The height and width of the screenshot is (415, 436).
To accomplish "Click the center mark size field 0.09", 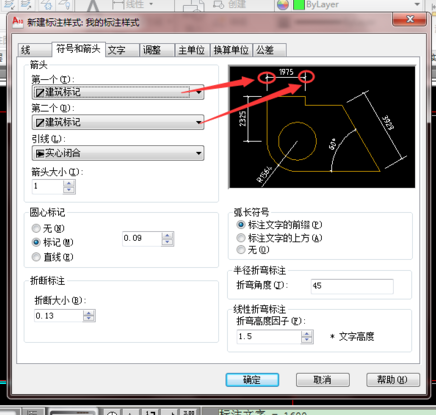I will 142,239.
